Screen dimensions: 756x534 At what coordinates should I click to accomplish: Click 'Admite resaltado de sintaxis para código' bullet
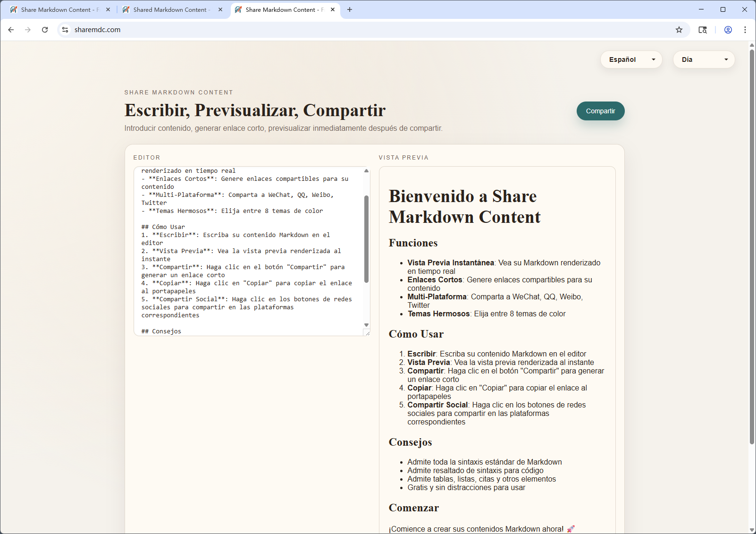[x=476, y=470]
